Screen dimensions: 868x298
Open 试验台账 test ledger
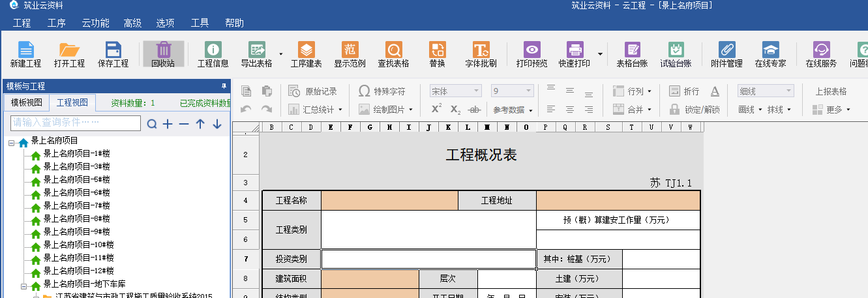point(676,55)
